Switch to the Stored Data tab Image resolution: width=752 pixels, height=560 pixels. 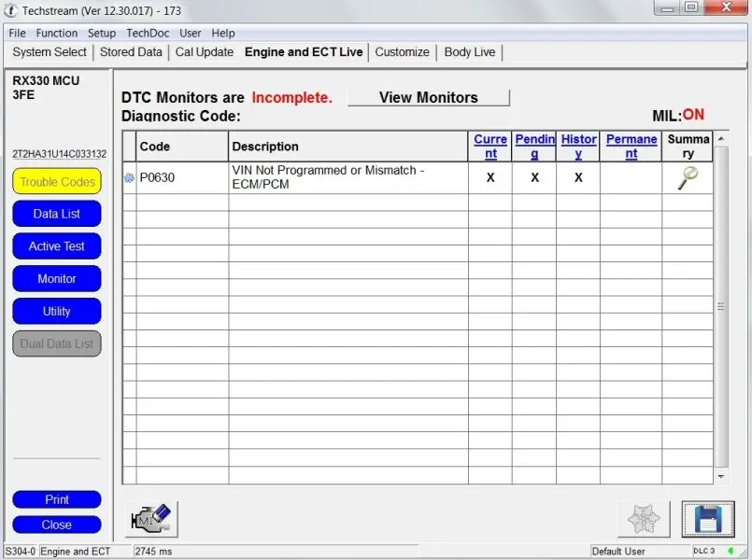131,51
